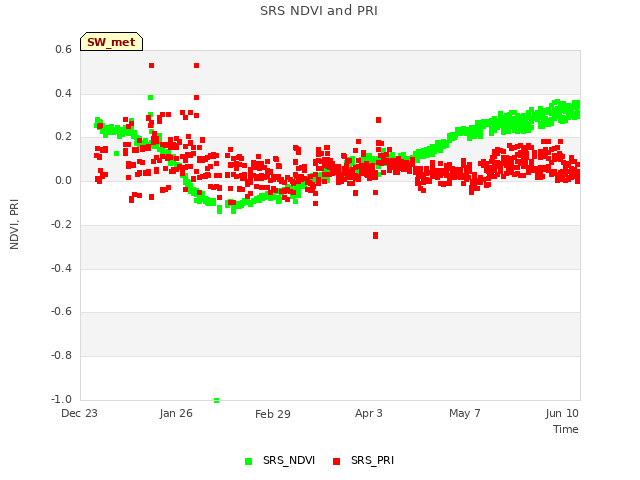
Task: Click the 0.0 y-axis tick label
Action: (x=63, y=180)
